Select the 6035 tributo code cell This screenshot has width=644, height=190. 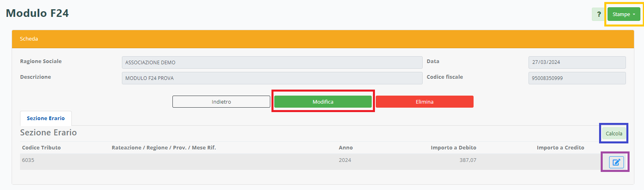coord(28,160)
